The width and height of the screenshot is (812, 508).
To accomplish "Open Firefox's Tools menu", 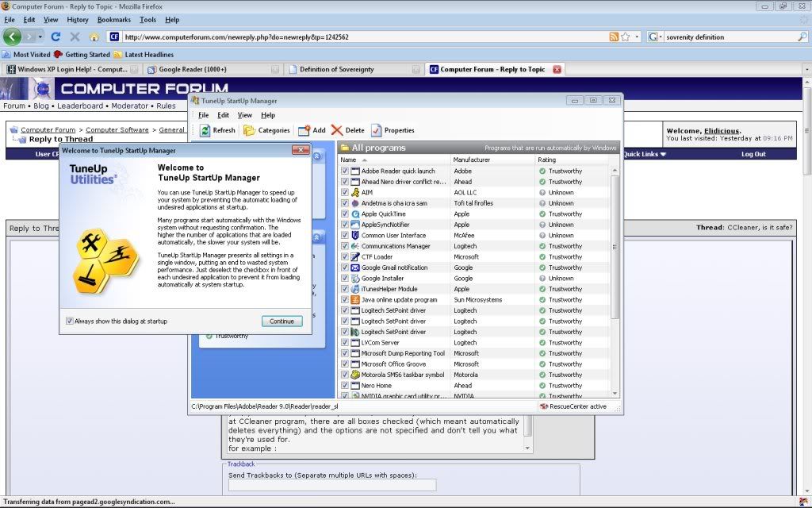I will click(147, 20).
